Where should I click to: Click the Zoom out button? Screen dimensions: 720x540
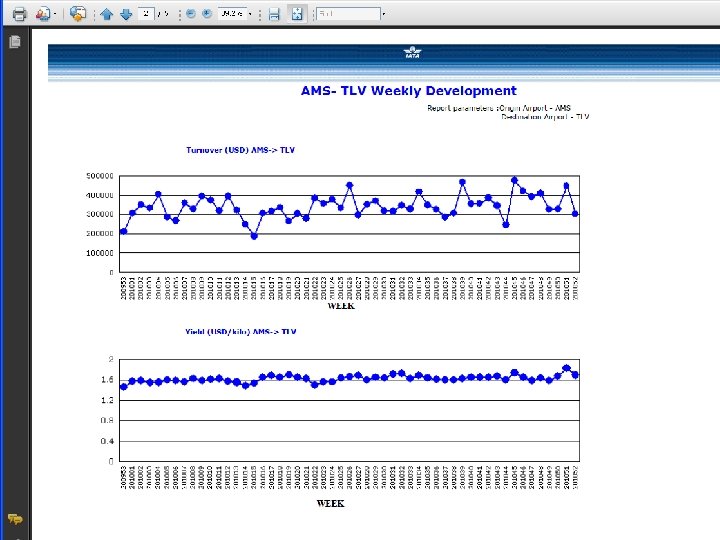coord(191,14)
